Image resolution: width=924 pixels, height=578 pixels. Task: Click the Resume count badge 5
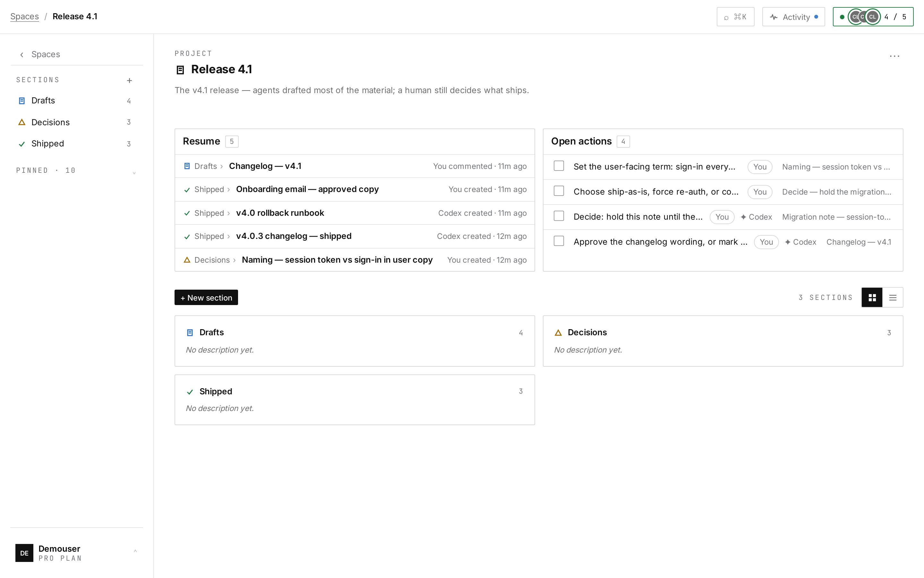pos(232,141)
